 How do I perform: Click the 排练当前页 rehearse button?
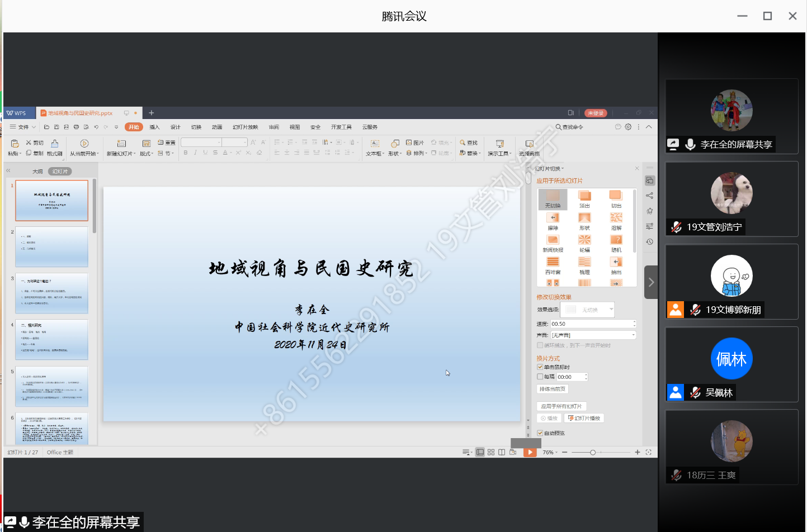coord(552,389)
